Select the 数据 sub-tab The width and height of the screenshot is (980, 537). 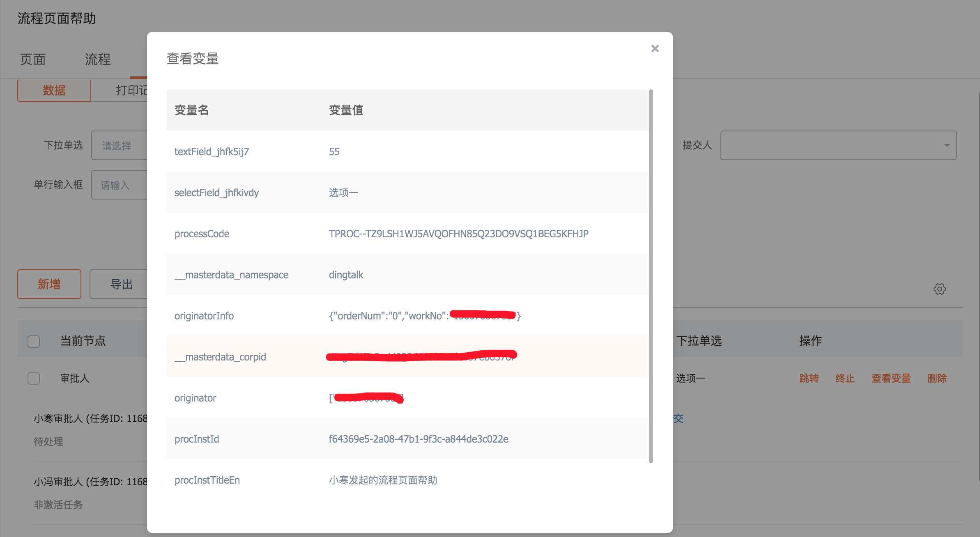point(54,90)
